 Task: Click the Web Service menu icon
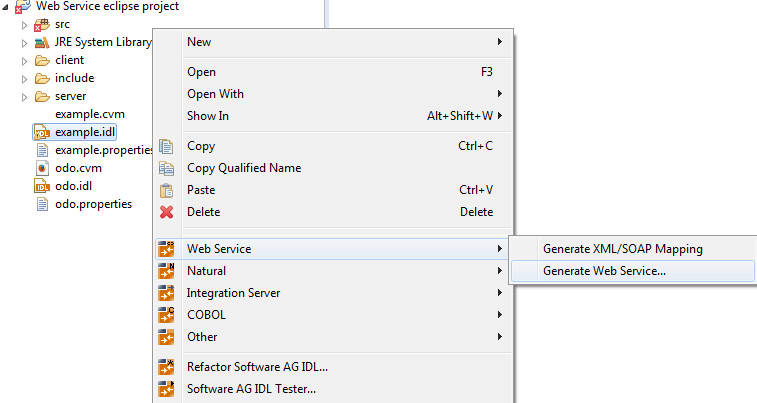point(167,249)
